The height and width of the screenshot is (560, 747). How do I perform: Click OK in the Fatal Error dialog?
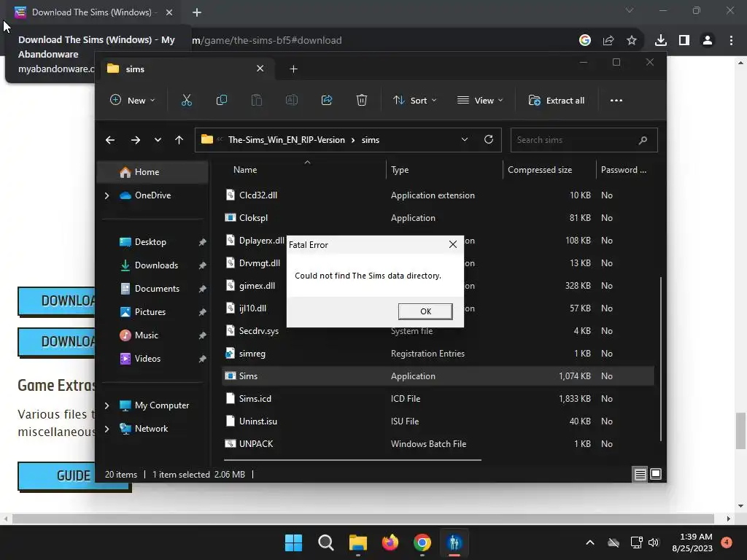(x=425, y=311)
